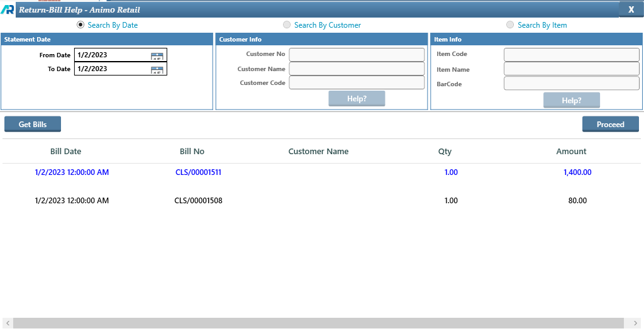Close the Return-Bill Help window
The height and width of the screenshot is (331, 644).
631,9
